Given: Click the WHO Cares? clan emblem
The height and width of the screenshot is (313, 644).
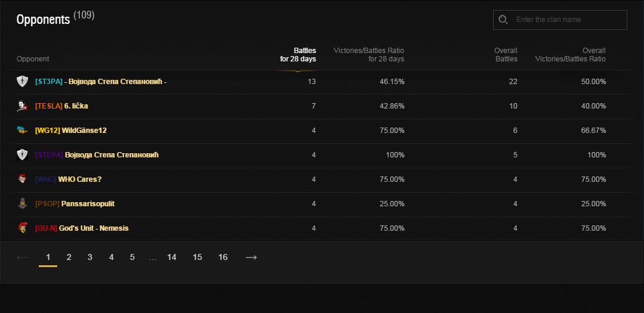Looking at the screenshot, I should [x=22, y=179].
